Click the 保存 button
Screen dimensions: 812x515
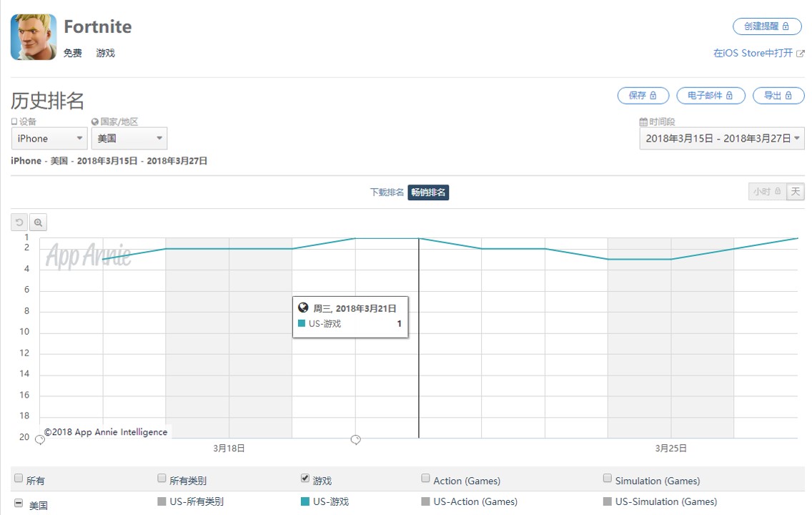click(x=643, y=95)
